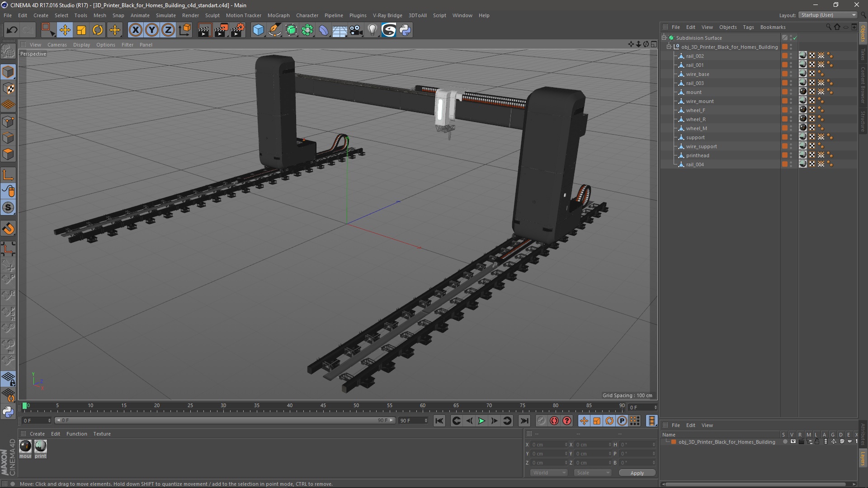Click the Apply button

[637, 473]
